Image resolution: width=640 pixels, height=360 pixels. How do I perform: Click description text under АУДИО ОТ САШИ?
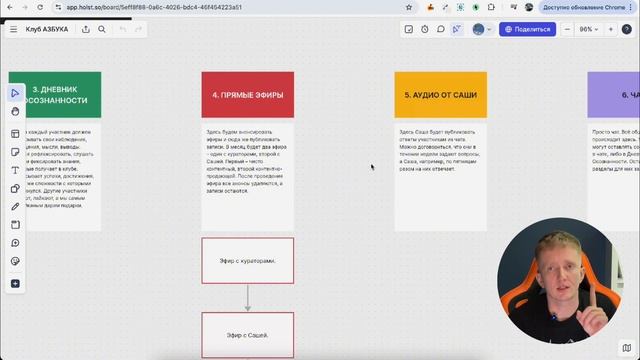(440, 150)
